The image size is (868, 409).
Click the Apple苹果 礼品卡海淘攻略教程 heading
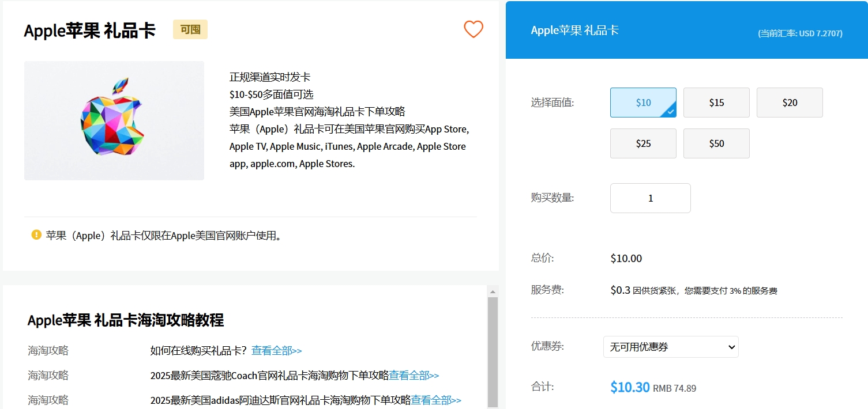click(x=126, y=320)
